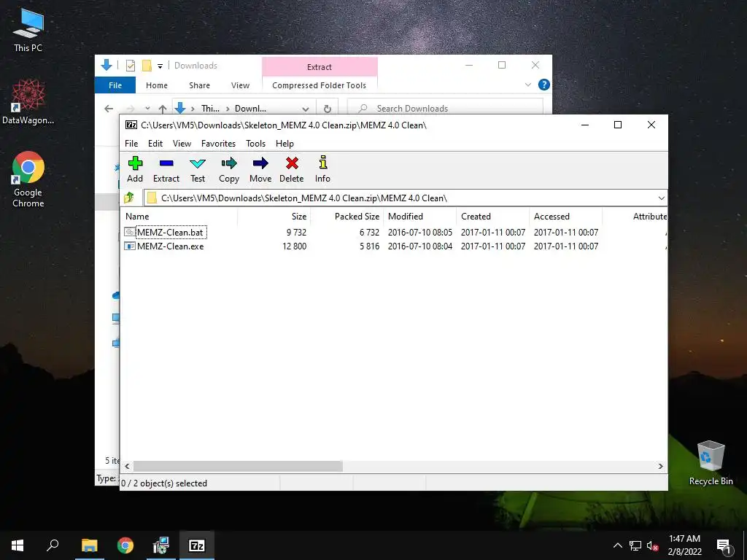Click the 7-Zip path input field
The height and width of the screenshot is (560, 747).
pyautogui.click(x=400, y=198)
